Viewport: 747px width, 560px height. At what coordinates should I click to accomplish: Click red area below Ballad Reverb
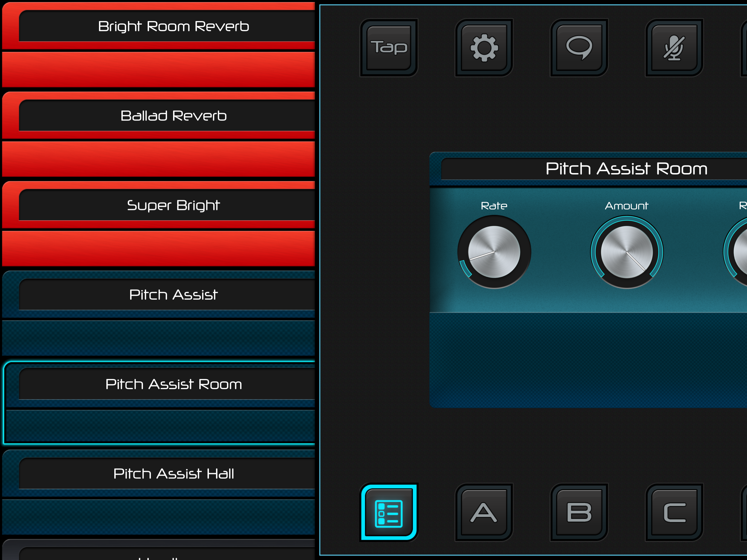(159, 159)
